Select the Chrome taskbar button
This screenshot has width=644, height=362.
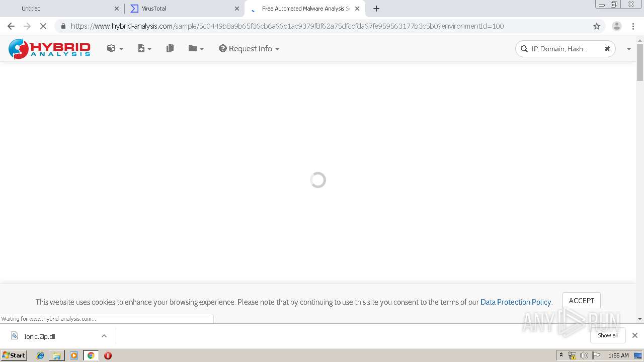(91, 355)
